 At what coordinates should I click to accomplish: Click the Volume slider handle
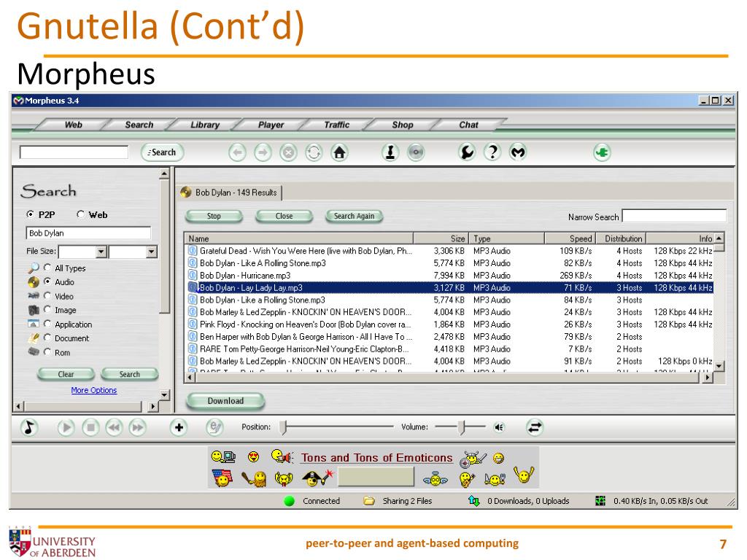coord(461,427)
